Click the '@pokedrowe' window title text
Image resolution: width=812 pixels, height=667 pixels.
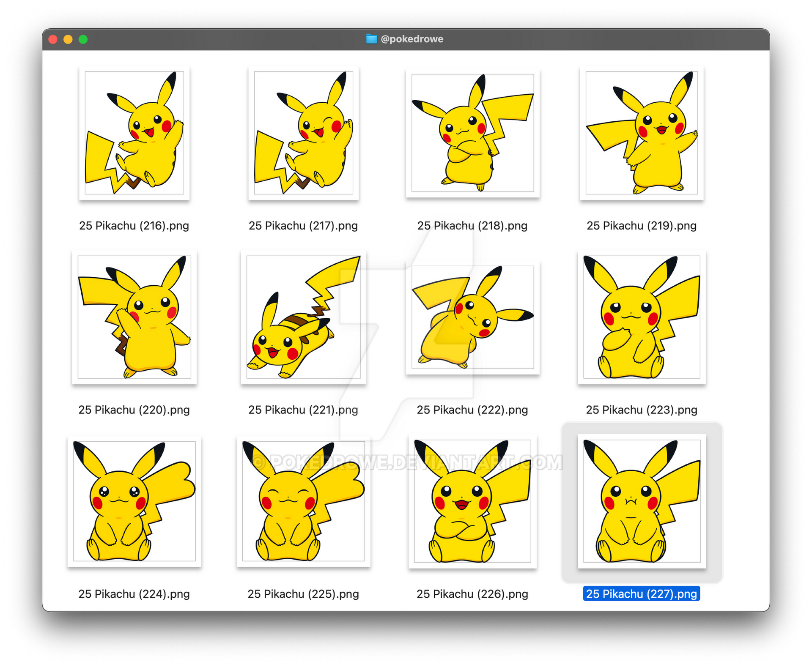(x=412, y=39)
